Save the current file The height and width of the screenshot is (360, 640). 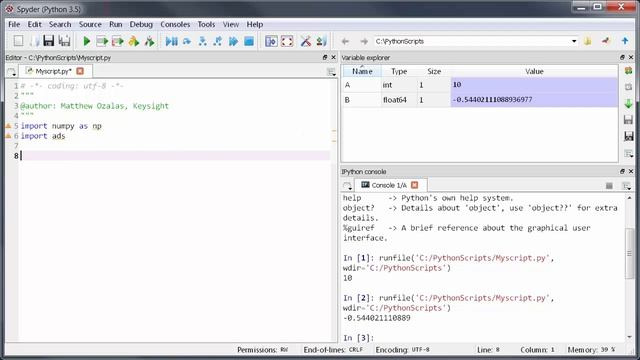pos(49,41)
